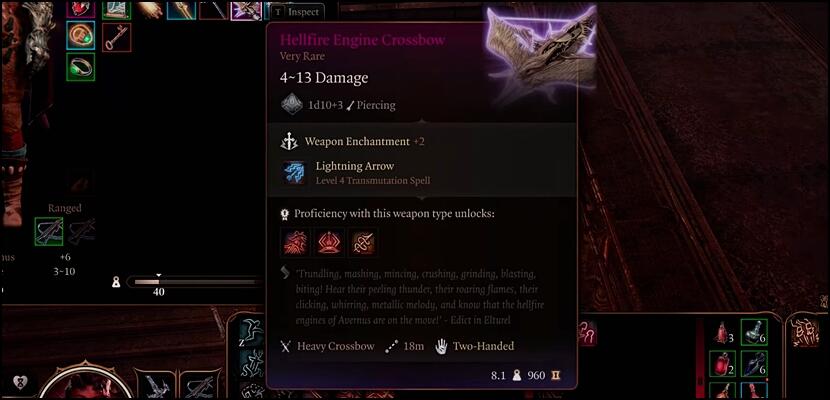Select the dimmed second ranged weapon slot
Screen dimensions: 830x400
pos(82,232)
